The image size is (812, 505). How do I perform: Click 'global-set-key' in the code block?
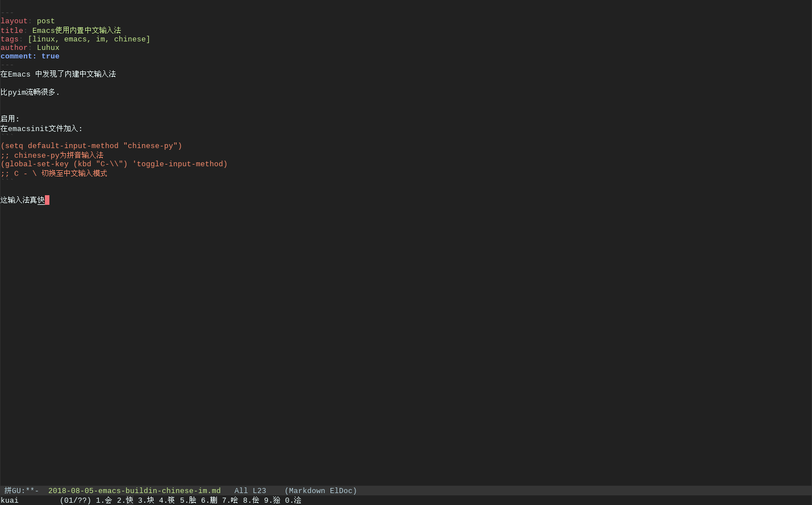tap(37, 164)
